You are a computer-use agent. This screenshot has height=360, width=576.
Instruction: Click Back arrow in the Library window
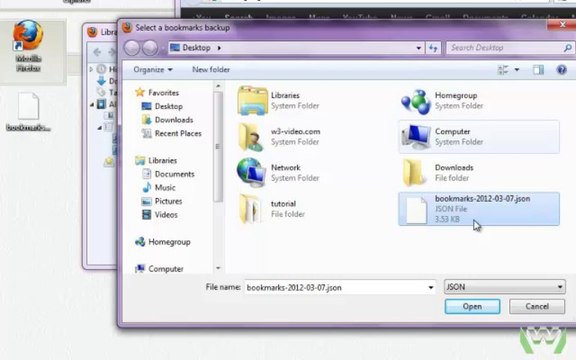97,52
